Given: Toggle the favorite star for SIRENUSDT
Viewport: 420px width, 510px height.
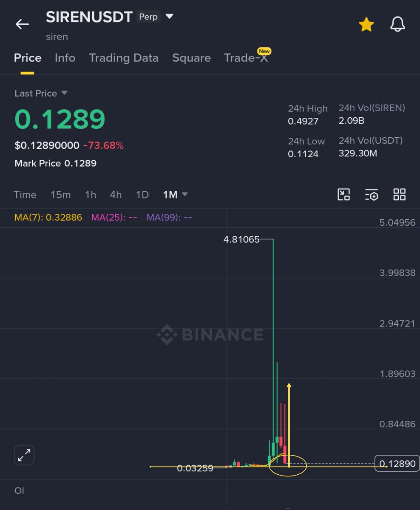Looking at the screenshot, I should pos(366,25).
